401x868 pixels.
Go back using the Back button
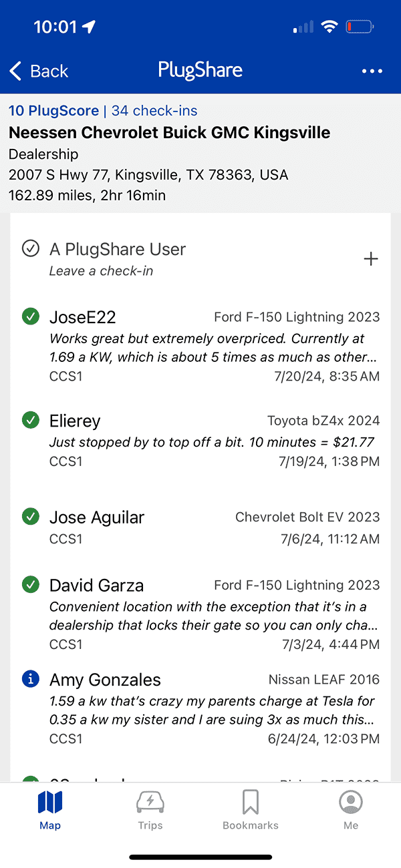(39, 71)
